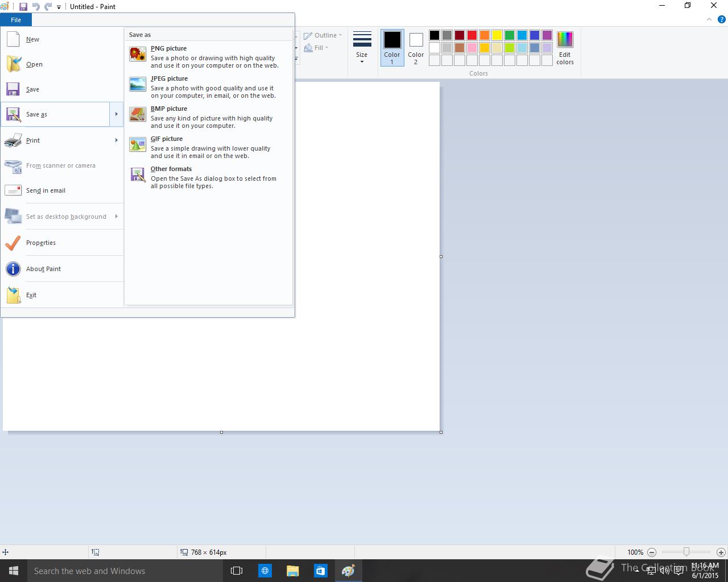Open the web browser taskbar icon
Image resolution: width=728 pixels, height=582 pixels.
(x=265, y=571)
